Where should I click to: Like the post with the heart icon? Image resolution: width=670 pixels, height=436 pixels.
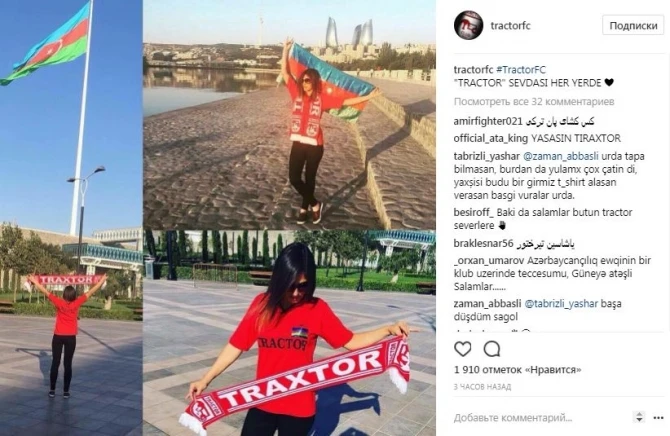463,349
